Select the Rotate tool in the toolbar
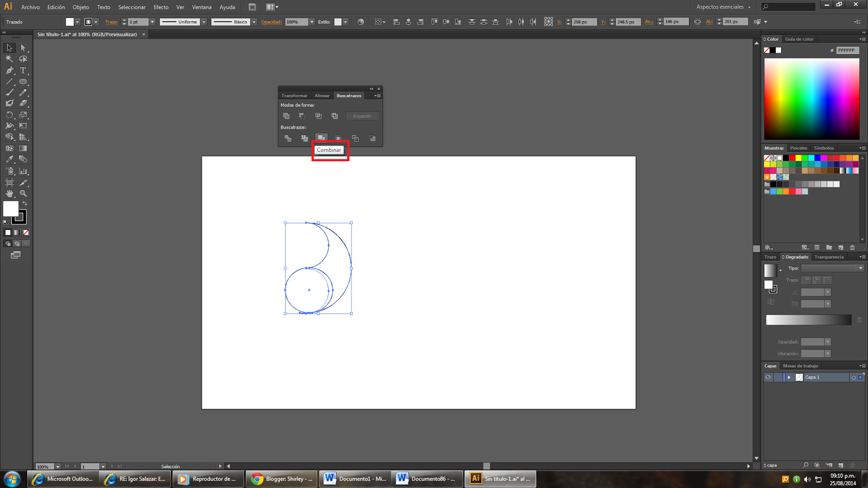Viewport: 868px width, 488px height. (x=9, y=114)
